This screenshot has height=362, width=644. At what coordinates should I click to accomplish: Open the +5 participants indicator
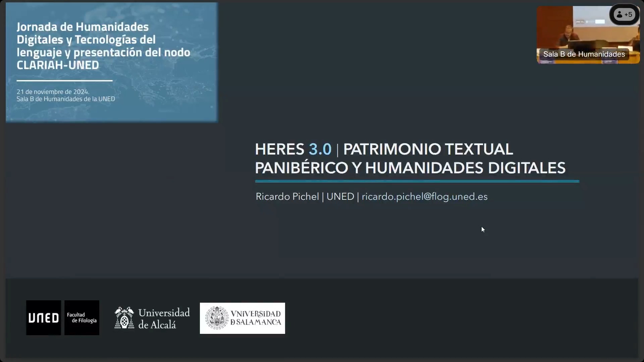coord(625,14)
